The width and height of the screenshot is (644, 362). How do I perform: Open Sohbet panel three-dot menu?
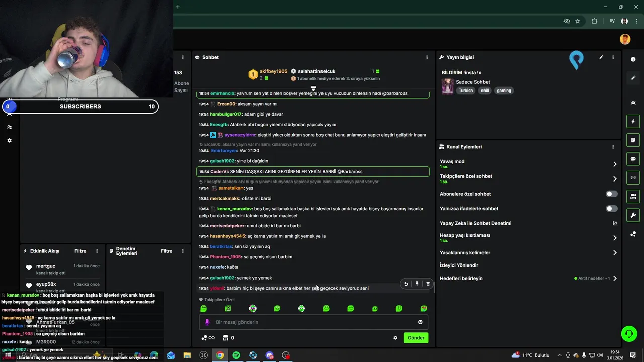pyautogui.click(x=427, y=57)
